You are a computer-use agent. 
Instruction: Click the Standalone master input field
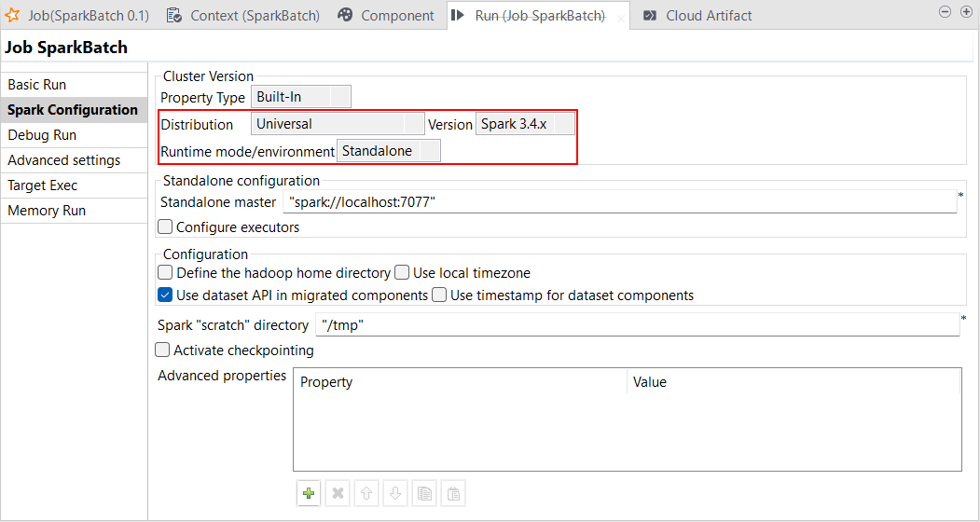pos(620,202)
